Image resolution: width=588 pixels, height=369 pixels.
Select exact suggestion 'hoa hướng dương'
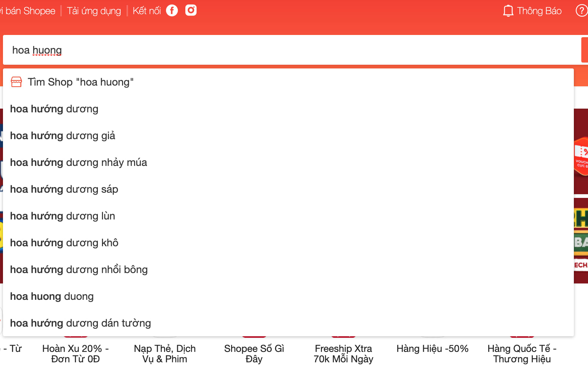(x=288, y=109)
